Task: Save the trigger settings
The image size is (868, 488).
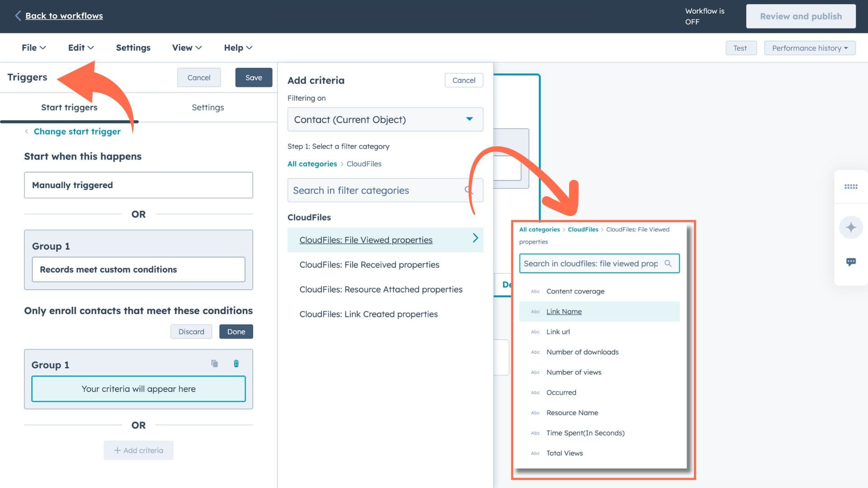Action: tap(254, 78)
